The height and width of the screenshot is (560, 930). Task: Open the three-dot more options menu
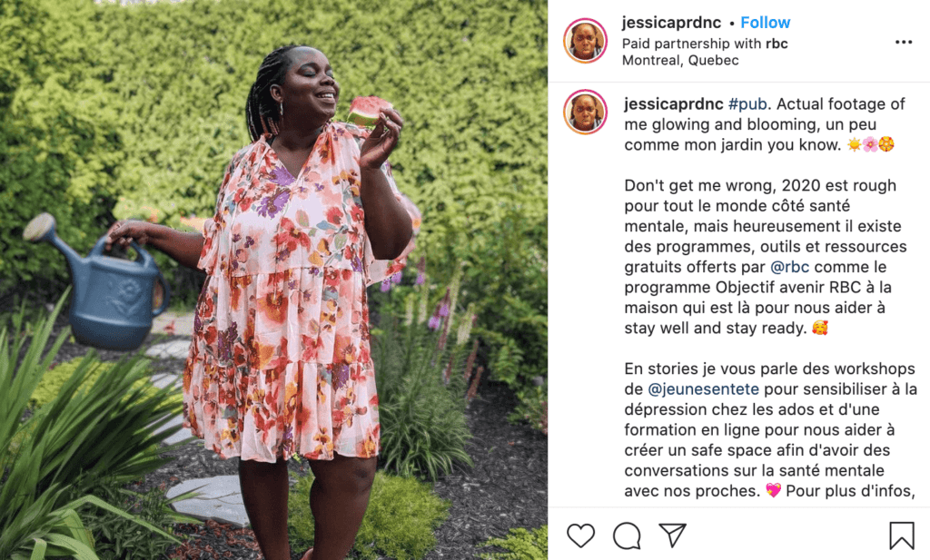904,42
